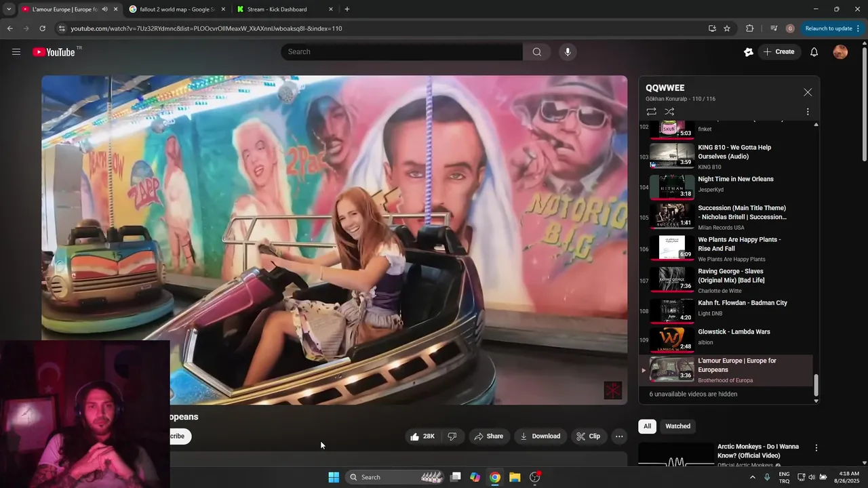
Task: Open File Explorer from taskbar
Action: point(515,477)
